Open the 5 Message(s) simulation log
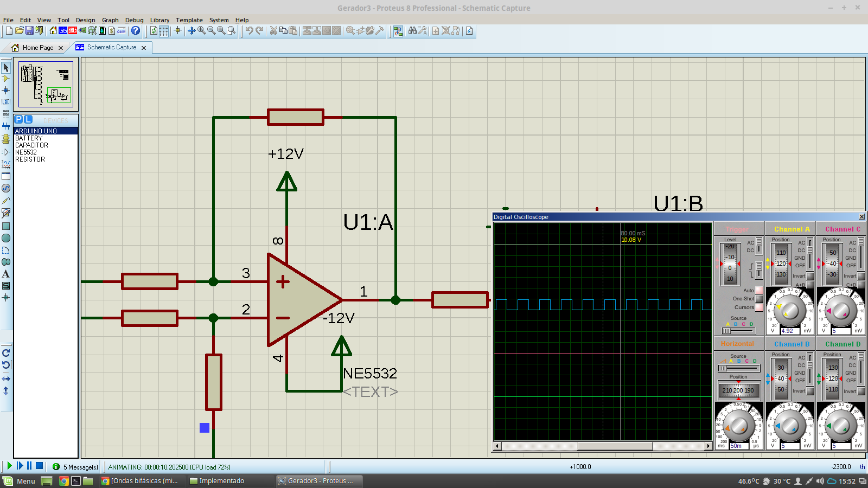Image resolution: width=868 pixels, height=488 pixels. pyautogui.click(x=75, y=467)
